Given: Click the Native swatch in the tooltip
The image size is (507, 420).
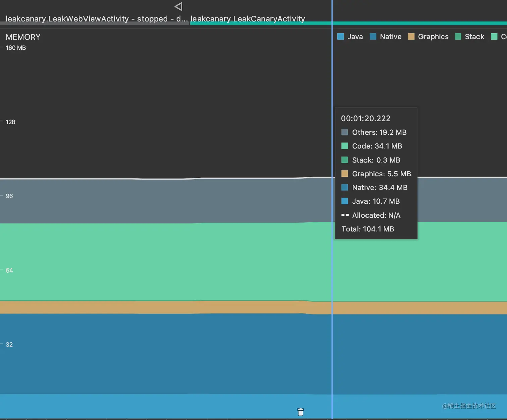Looking at the screenshot, I should point(345,187).
